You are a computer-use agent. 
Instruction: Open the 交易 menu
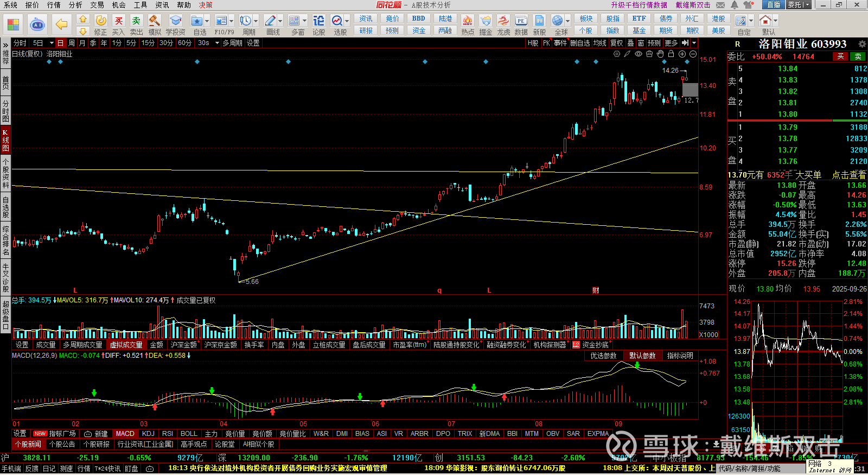(97, 5)
